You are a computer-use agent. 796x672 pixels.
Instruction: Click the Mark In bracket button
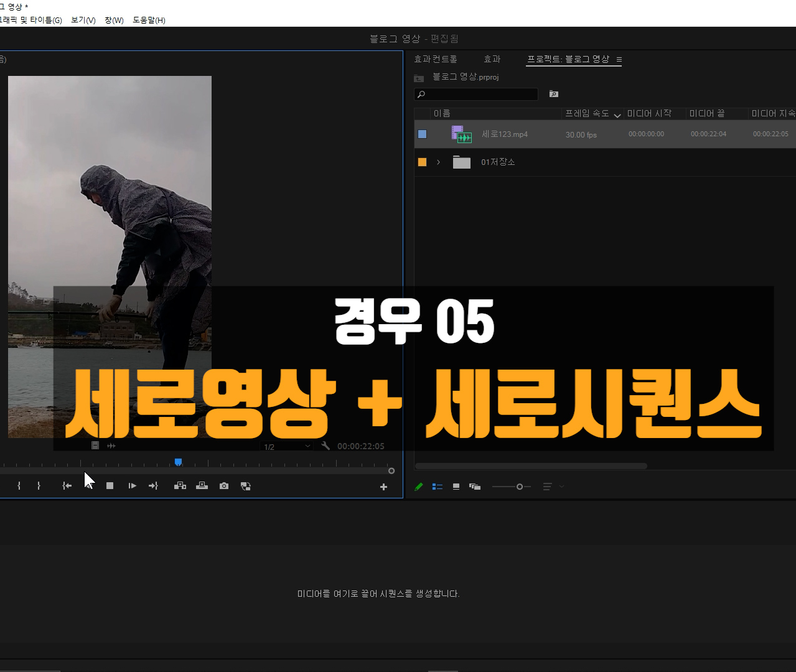click(19, 486)
